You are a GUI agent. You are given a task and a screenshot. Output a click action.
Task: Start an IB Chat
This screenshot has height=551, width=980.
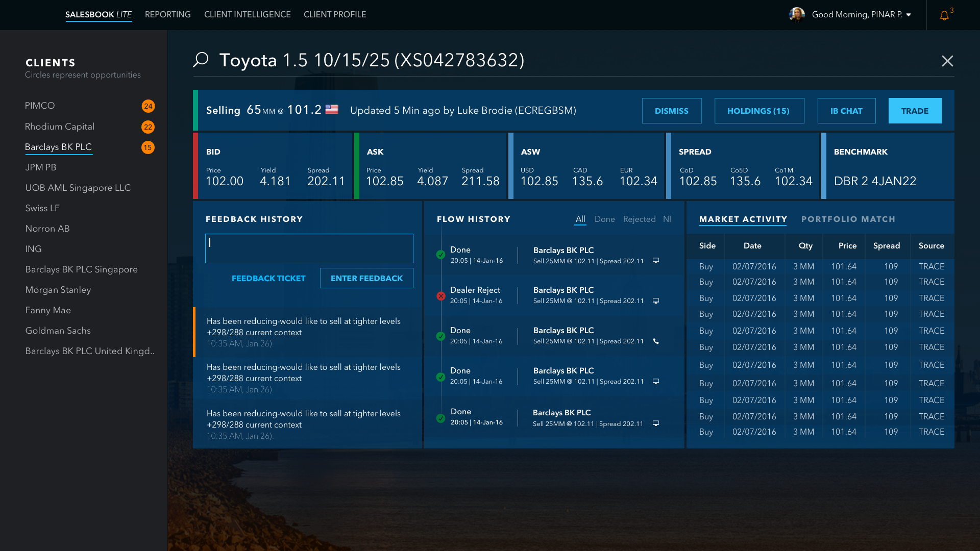pos(846,111)
